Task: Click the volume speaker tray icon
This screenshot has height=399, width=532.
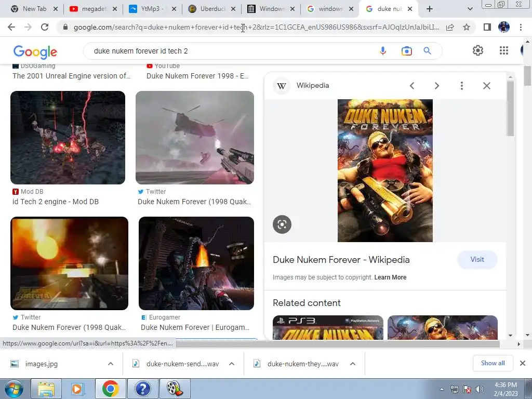Action: 479,389
